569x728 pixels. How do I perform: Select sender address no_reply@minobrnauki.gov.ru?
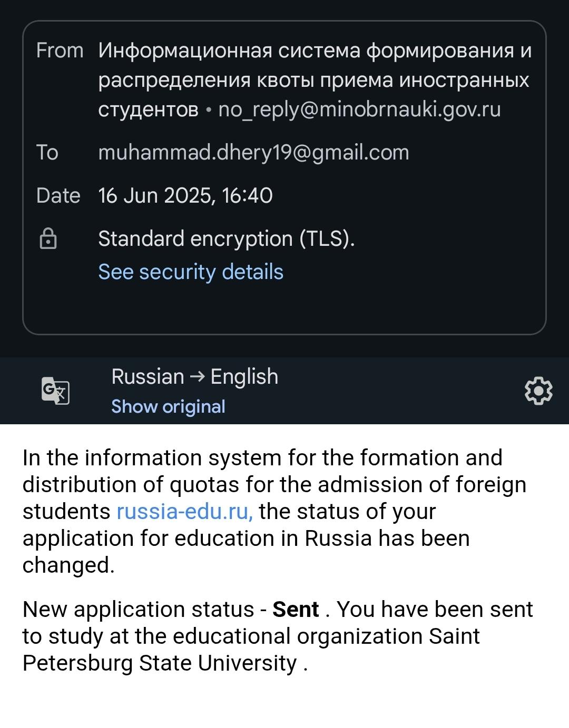[359, 109]
